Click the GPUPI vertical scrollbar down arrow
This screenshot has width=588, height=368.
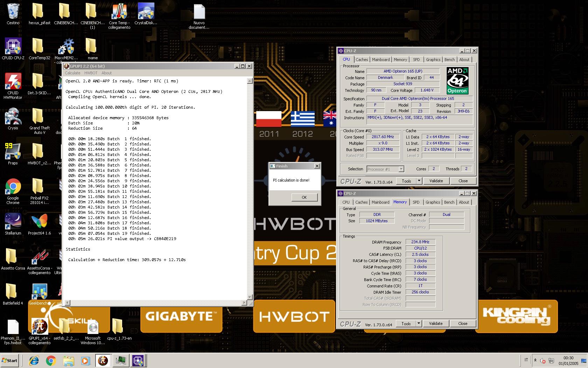pos(250,297)
